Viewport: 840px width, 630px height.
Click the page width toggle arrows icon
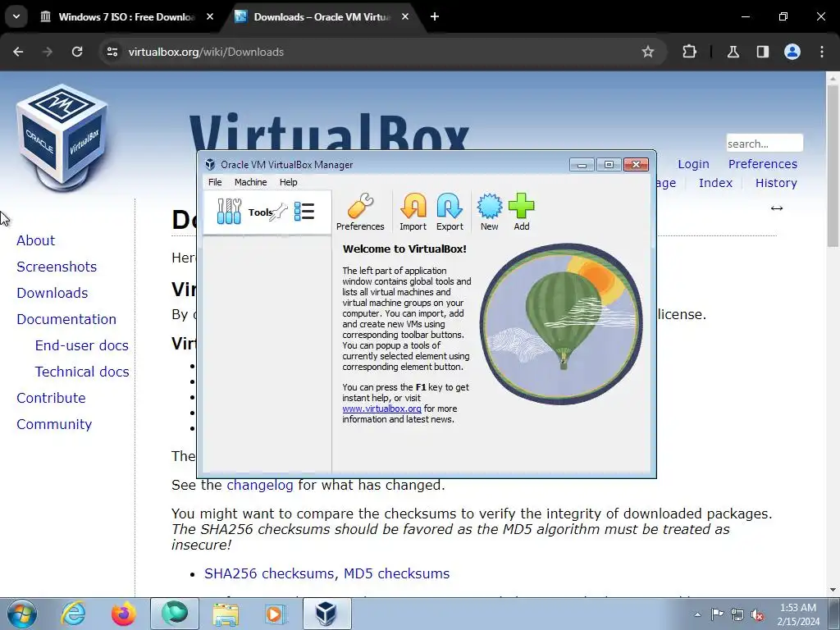tap(777, 208)
